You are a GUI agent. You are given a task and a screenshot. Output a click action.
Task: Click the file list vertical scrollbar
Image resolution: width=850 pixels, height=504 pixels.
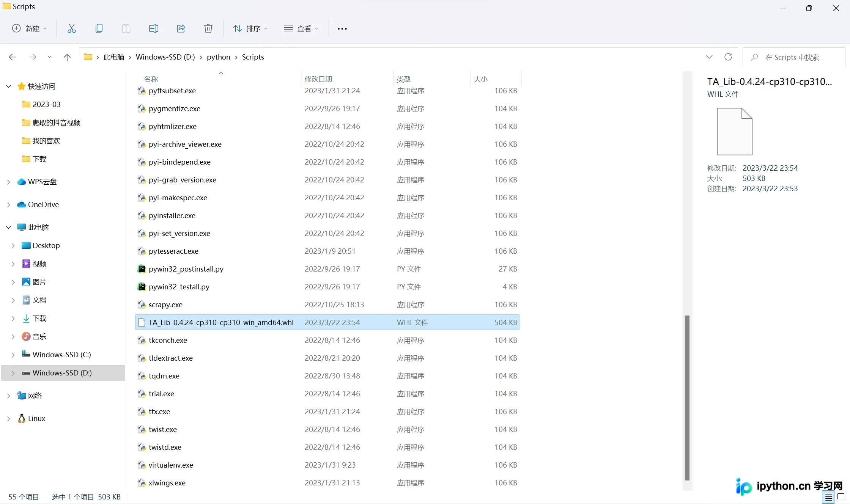point(687,398)
